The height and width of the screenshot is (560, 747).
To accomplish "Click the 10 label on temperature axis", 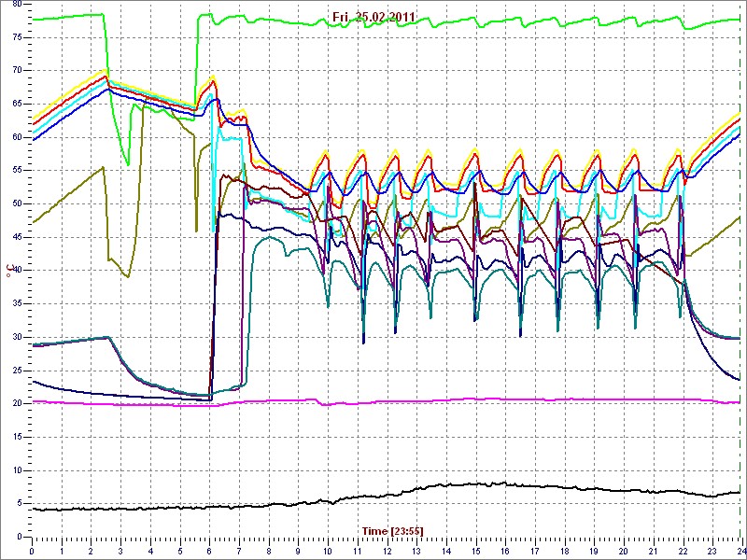I will point(16,470).
